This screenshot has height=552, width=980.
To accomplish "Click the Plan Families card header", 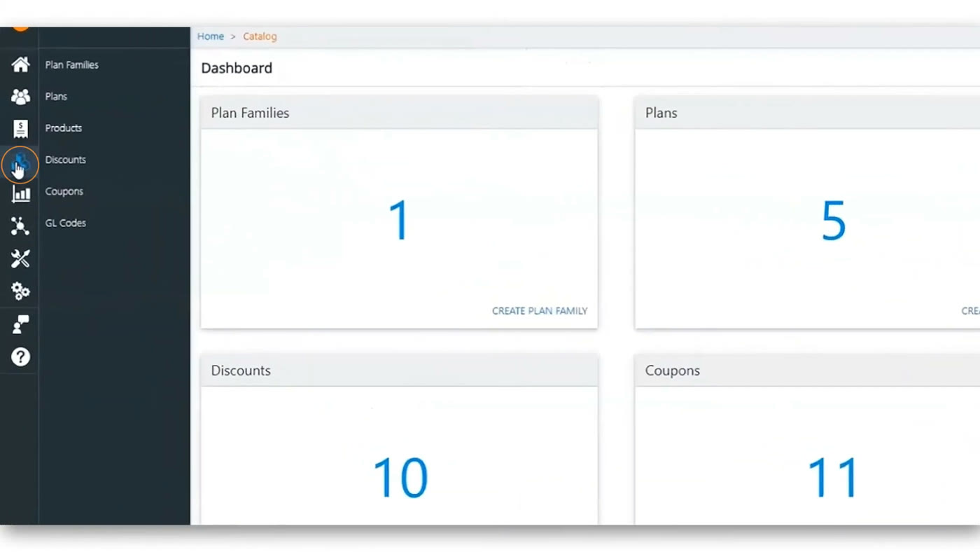I will click(x=399, y=113).
